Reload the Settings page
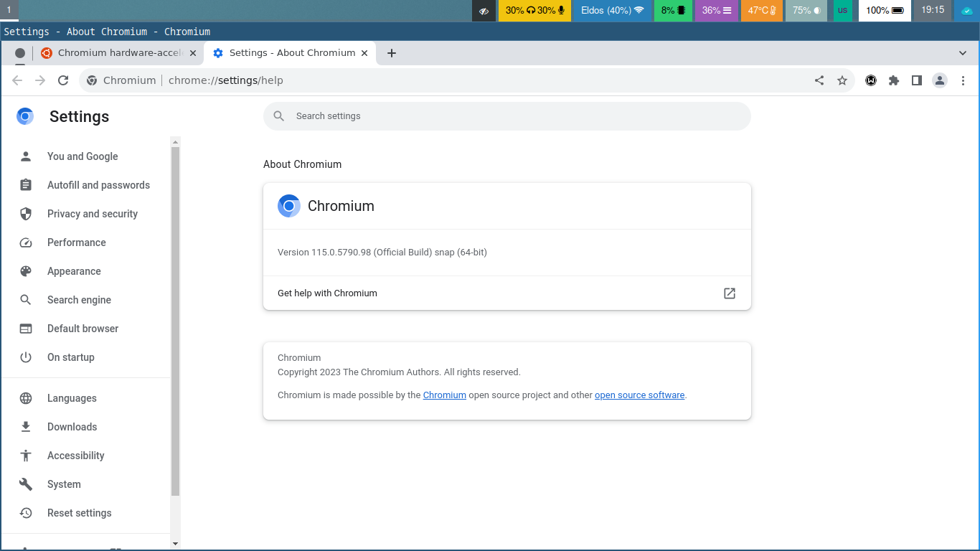 click(63, 80)
